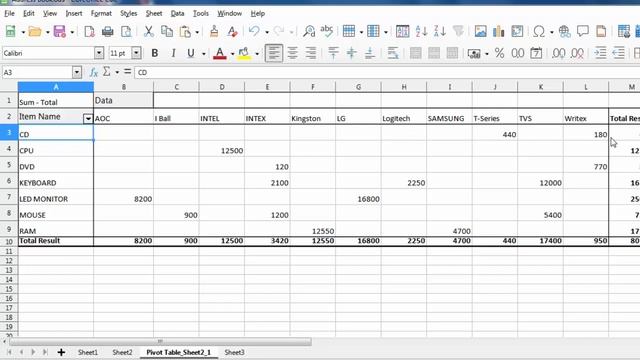Open the Function Wizard
640x360 pixels.
click(93, 73)
